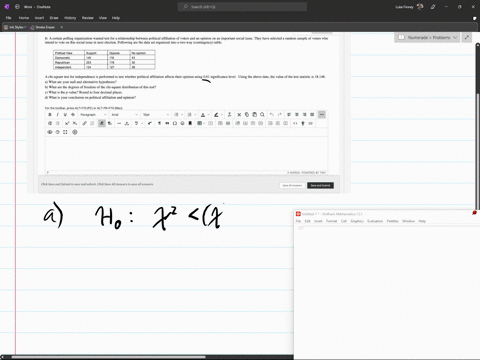Image resolution: width=480 pixels, height=360 pixels.
Task: Toggle the more toolbar options button
Action: coord(322,115)
